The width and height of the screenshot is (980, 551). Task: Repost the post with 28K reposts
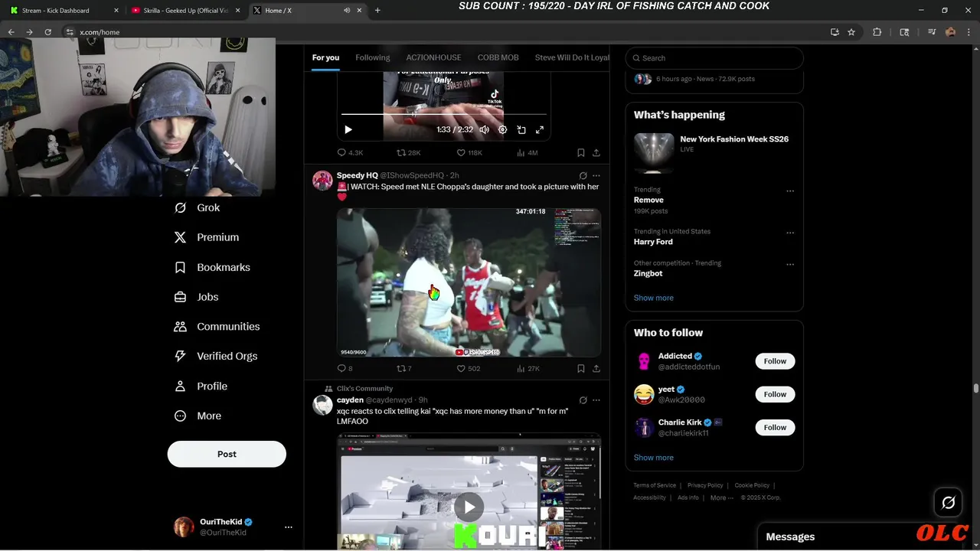coord(408,153)
